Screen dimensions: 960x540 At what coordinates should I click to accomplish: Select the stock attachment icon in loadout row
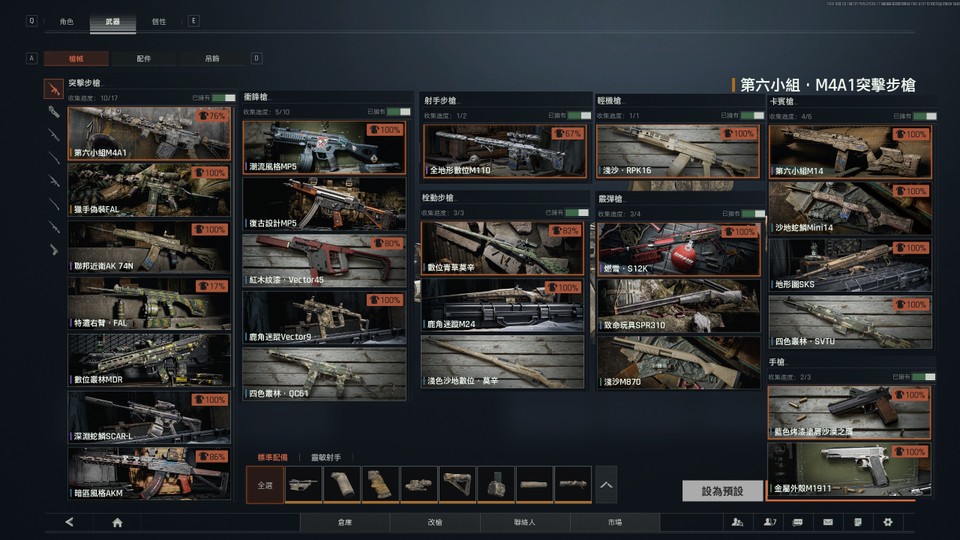tap(457, 485)
